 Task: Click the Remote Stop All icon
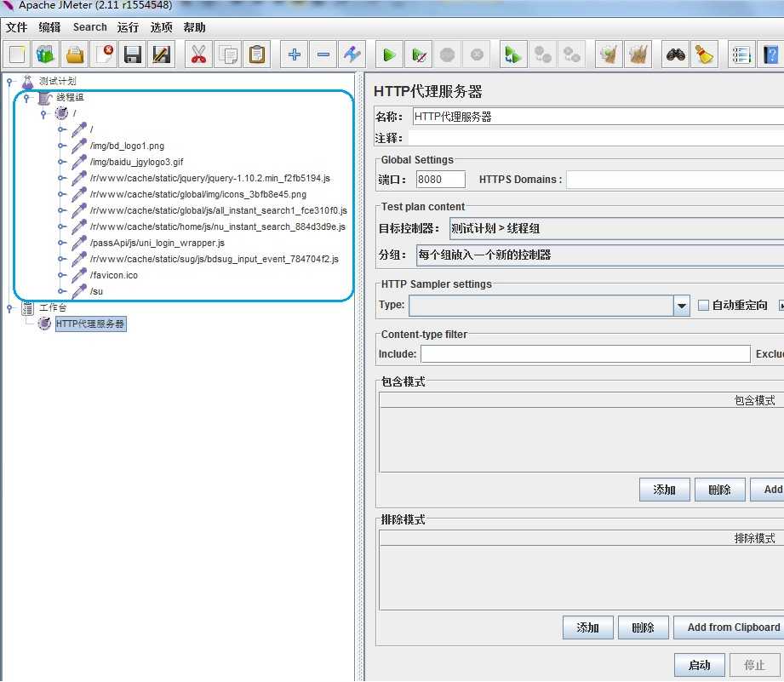point(542,54)
